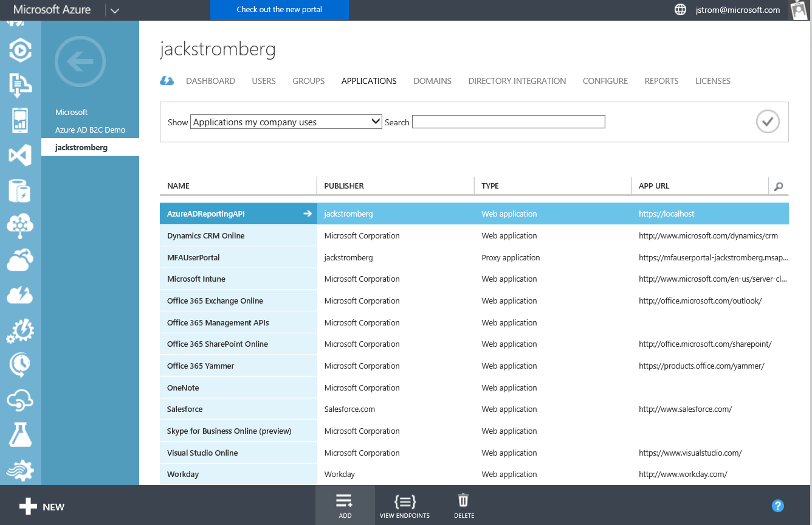Open the user avatar picture
This screenshot has height=525, width=812.
799,10
